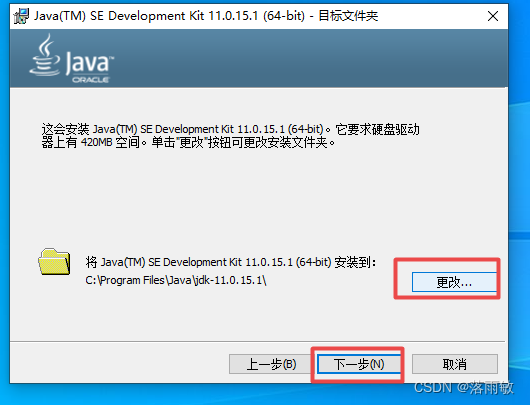Click the CSDN watermark text
The height and width of the screenshot is (405, 530).
(464, 387)
